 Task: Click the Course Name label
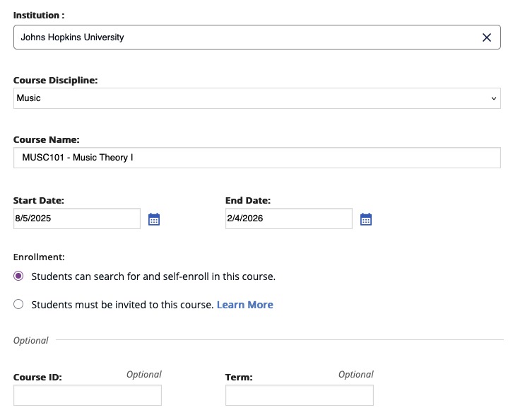[47, 140]
